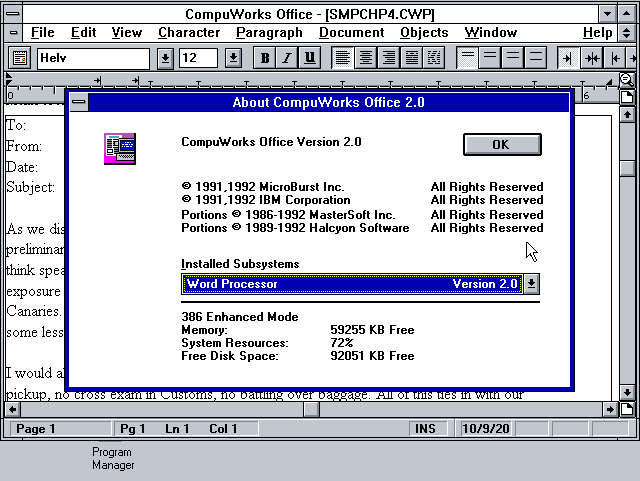Screen dimensions: 640x481
Task: Open the File menu
Action: 42,33
